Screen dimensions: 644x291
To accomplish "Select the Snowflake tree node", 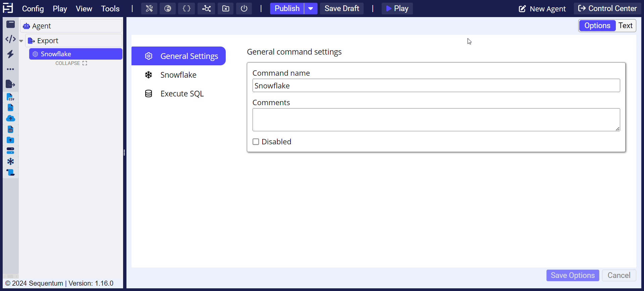I will pos(75,54).
